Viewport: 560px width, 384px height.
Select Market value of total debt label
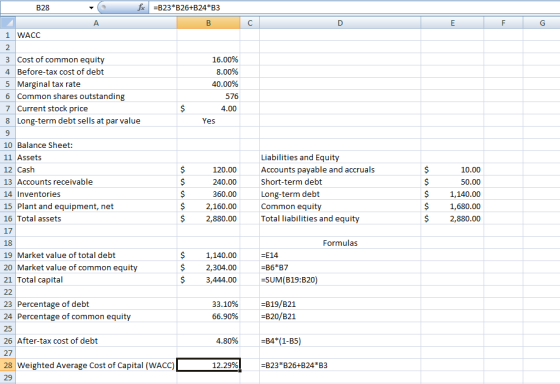tap(66, 255)
